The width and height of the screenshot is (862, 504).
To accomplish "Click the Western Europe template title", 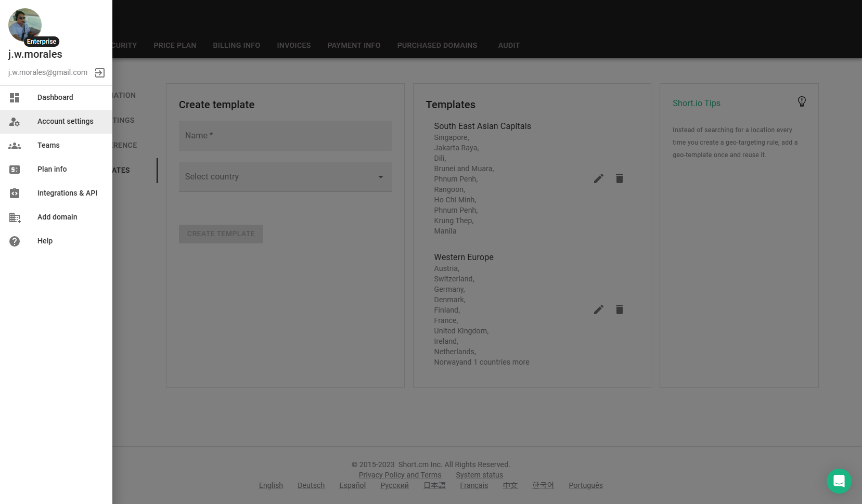I will 464,257.
